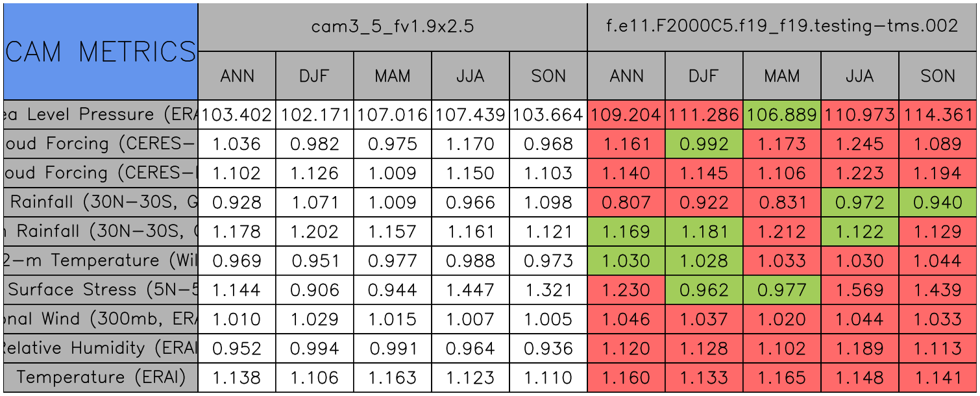Select the red cell with value 1.569
The height and width of the screenshot is (396, 980).
[x=860, y=290]
